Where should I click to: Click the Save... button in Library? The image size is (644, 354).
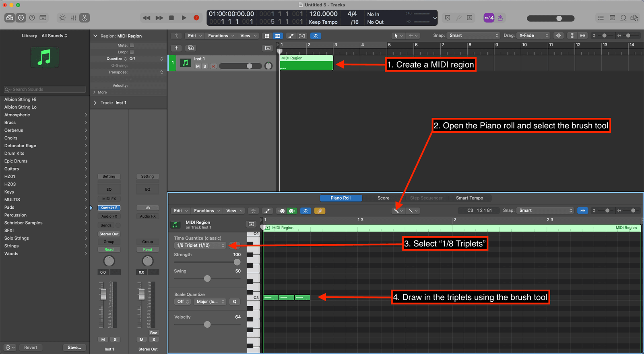(x=74, y=348)
